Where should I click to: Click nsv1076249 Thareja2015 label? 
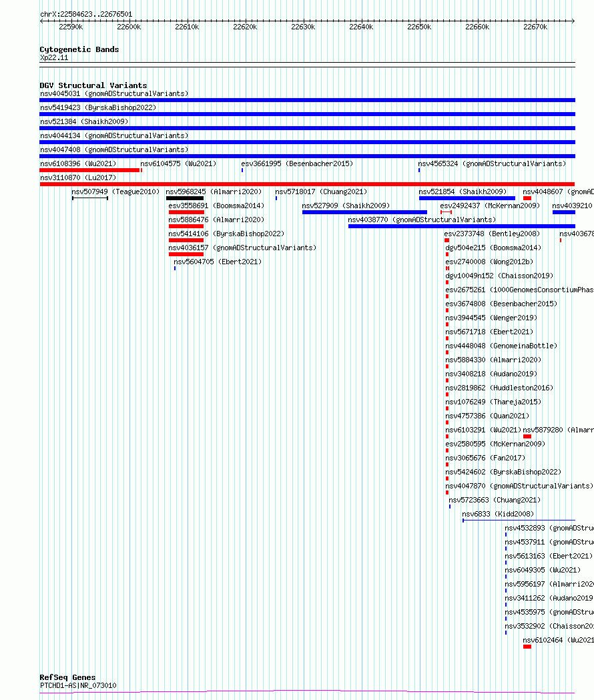[493, 402]
